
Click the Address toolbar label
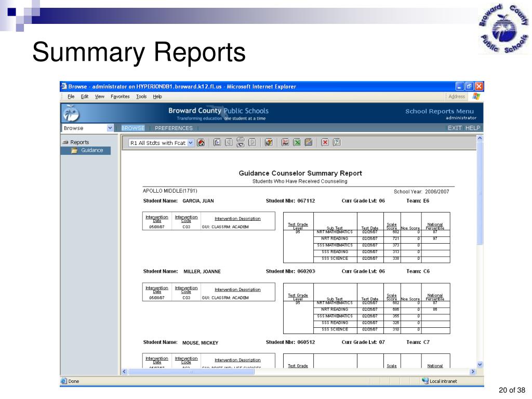pos(457,96)
